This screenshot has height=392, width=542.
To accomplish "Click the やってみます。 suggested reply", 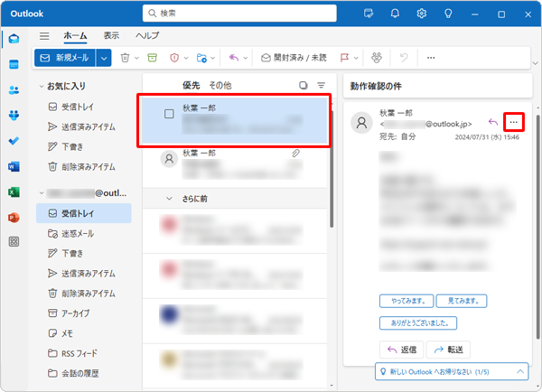I will click(x=406, y=301).
